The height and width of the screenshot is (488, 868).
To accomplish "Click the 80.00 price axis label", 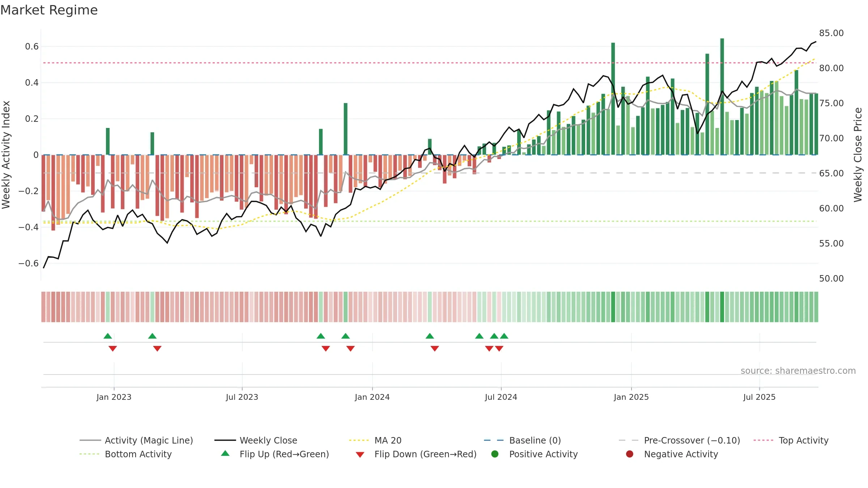I will point(831,68).
